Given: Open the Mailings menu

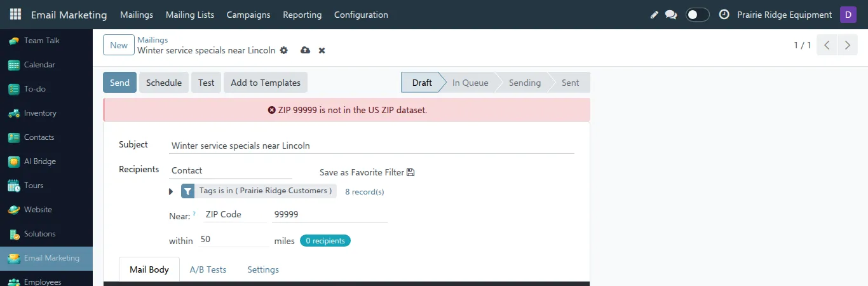Looking at the screenshot, I should coord(137,15).
